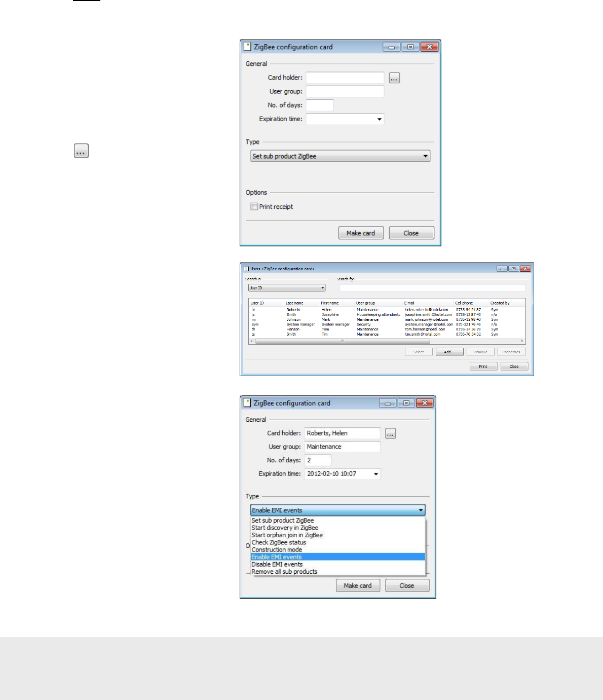This screenshot has height=700, width=603.
Task: Click the Card holder field containing Roberts, Helen
Action: [342, 433]
